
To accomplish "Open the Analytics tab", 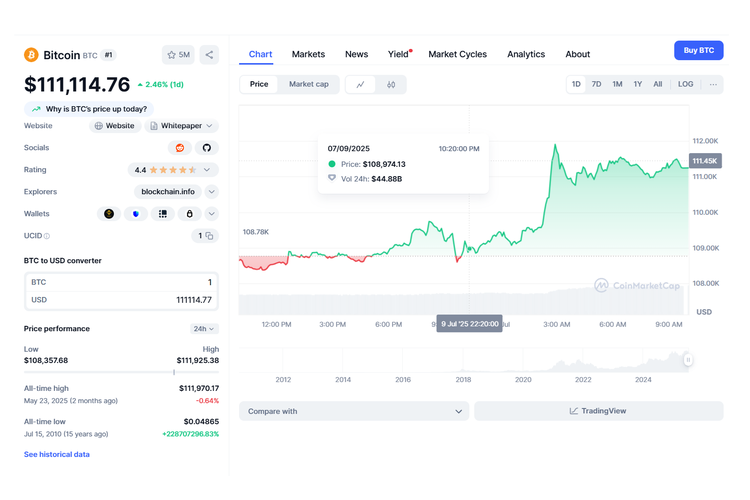I will (526, 54).
